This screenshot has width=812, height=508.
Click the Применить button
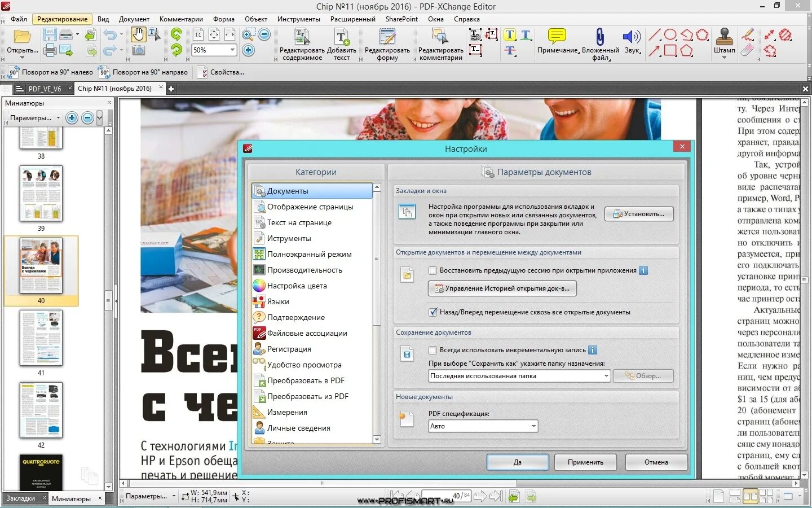click(x=585, y=462)
